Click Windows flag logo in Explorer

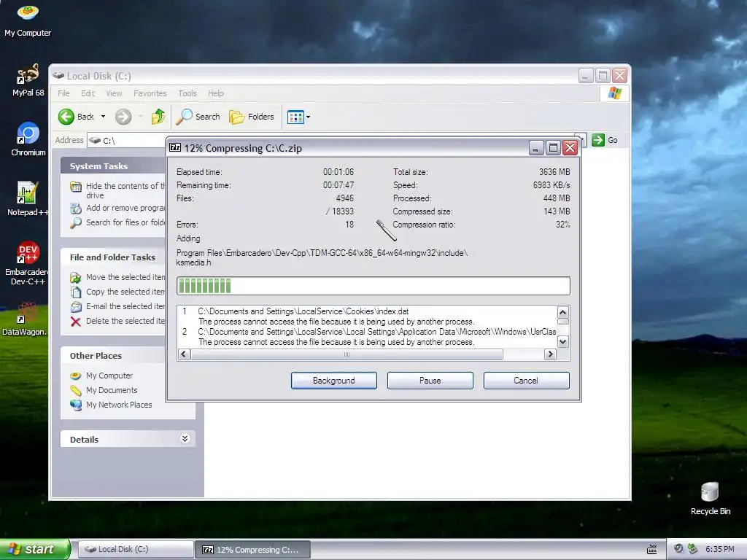click(x=614, y=93)
